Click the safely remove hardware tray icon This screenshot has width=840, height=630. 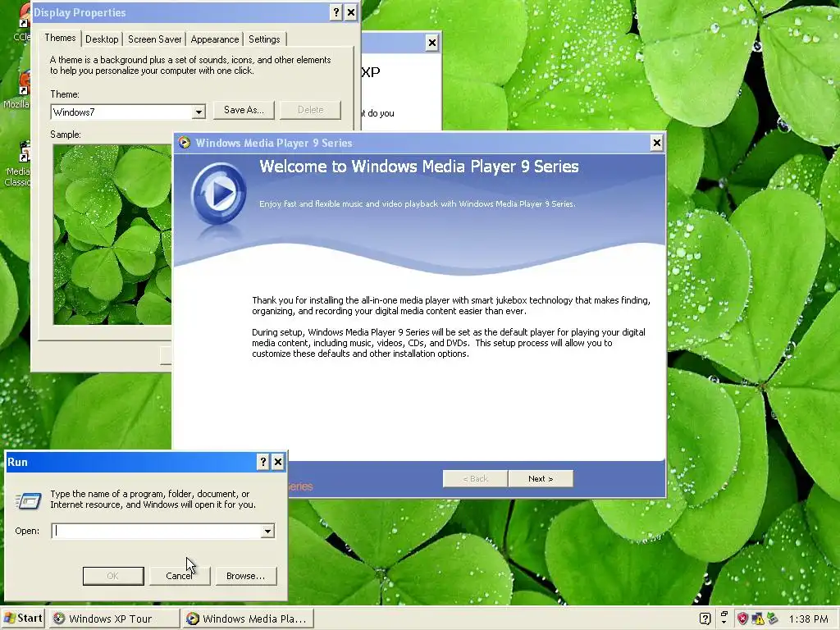point(772,619)
